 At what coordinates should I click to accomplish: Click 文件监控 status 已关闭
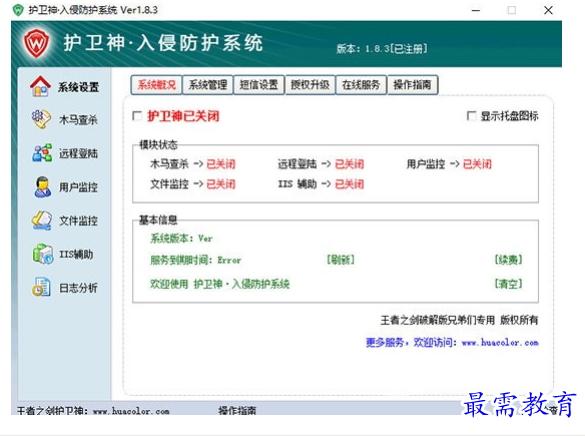click(221, 184)
